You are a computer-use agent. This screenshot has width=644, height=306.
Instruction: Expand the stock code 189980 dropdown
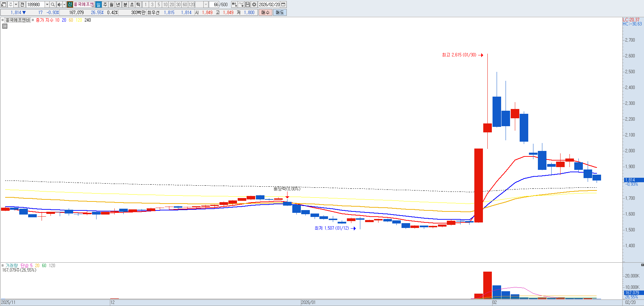click(47, 4)
